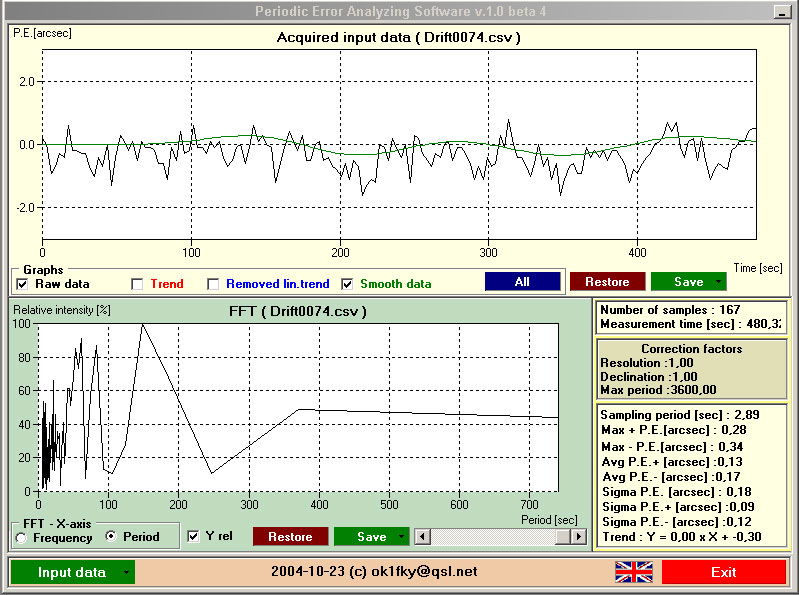This screenshot has height=595, width=799.
Task: Click the 'Period [sec]' axis label
Action: [549, 520]
